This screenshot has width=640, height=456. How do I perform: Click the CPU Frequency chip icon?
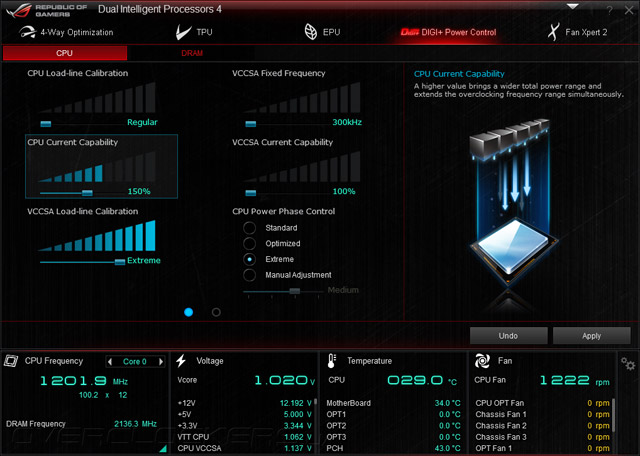click(11, 361)
